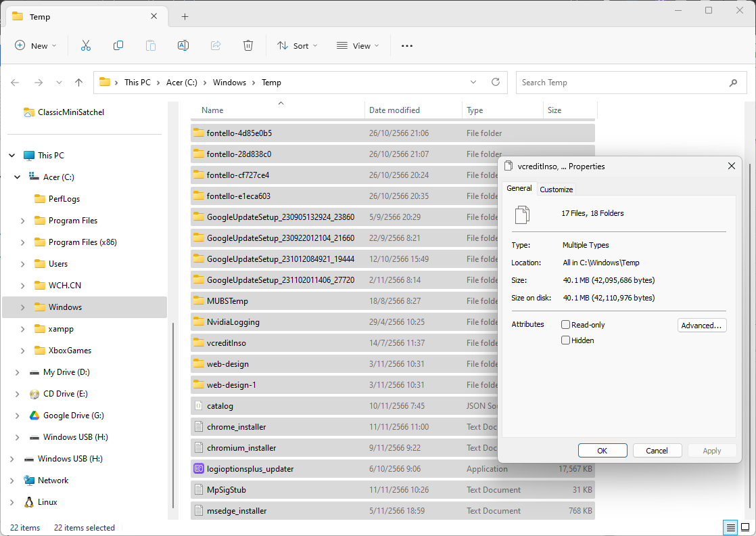Viewport: 756px width, 536px height.
Task: Click the Copy icon in toolbar
Action: pos(118,45)
